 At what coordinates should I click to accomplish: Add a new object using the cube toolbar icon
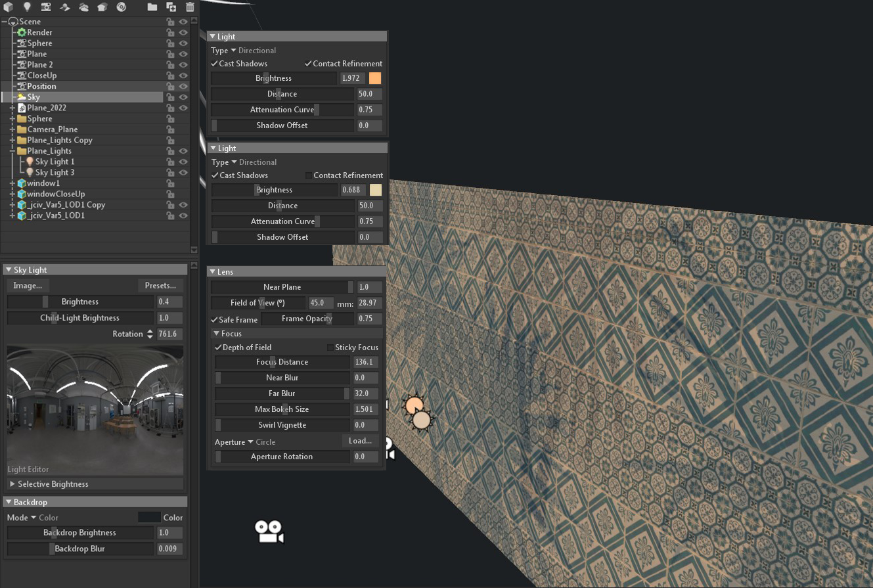click(8, 8)
